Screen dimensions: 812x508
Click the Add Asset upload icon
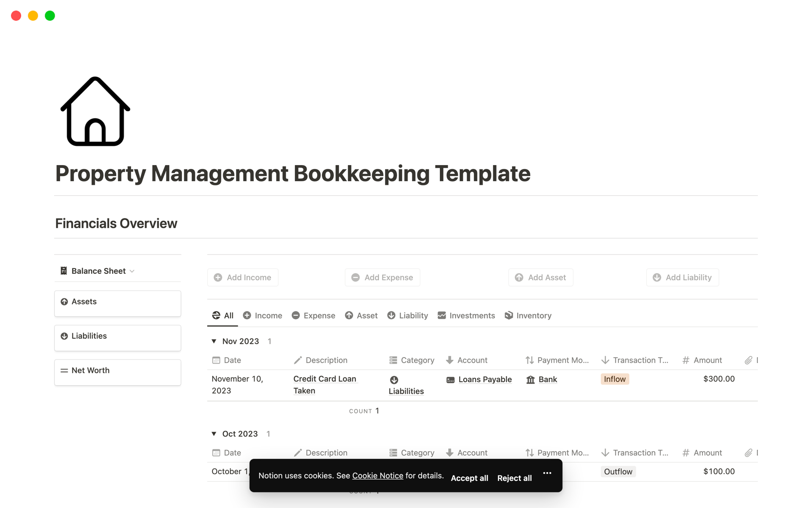[519, 277]
